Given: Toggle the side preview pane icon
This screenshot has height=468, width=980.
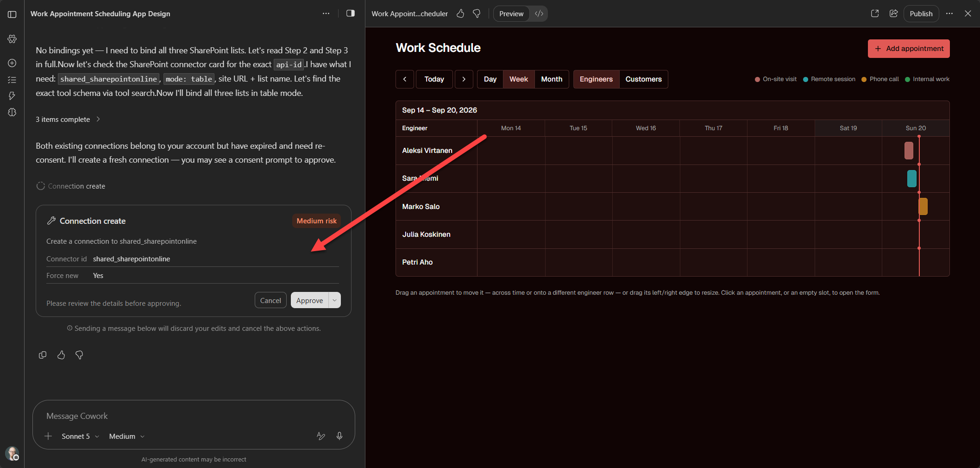Looking at the screenshot, I should click(x=351, y=13).
